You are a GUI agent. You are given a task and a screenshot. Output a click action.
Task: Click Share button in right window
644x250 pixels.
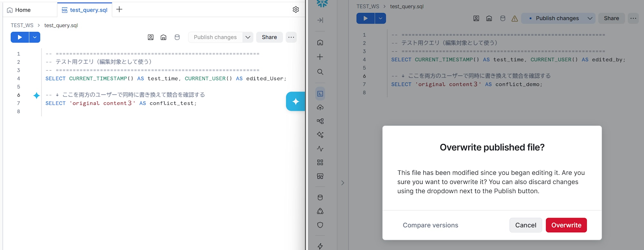tap(611, 18)
